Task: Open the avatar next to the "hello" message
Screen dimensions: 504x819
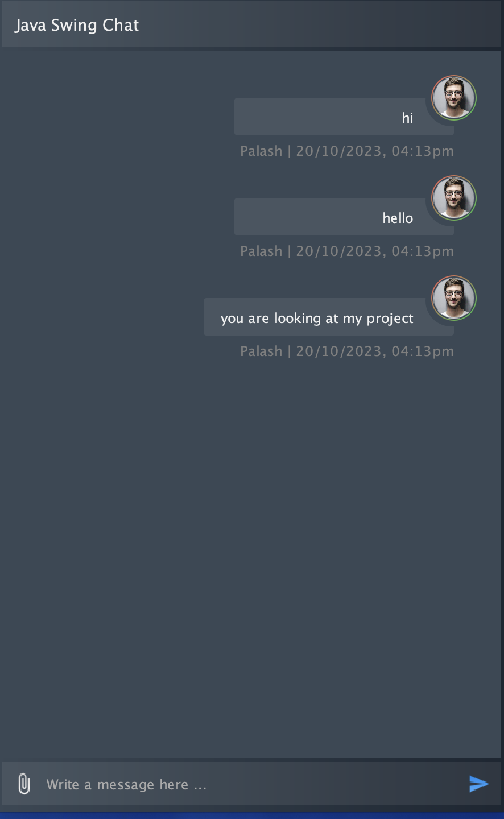Action: [x=453, y=198]
